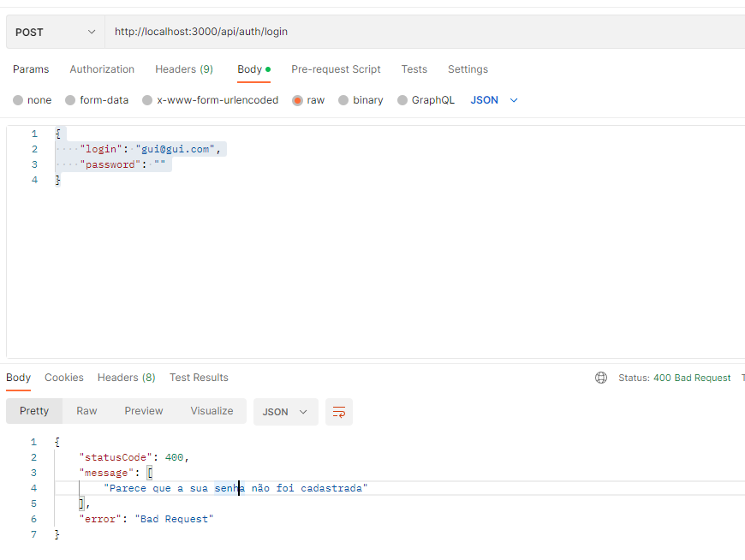Open the JSON language dropdown
745x560 pixels.
pos(495,100)
